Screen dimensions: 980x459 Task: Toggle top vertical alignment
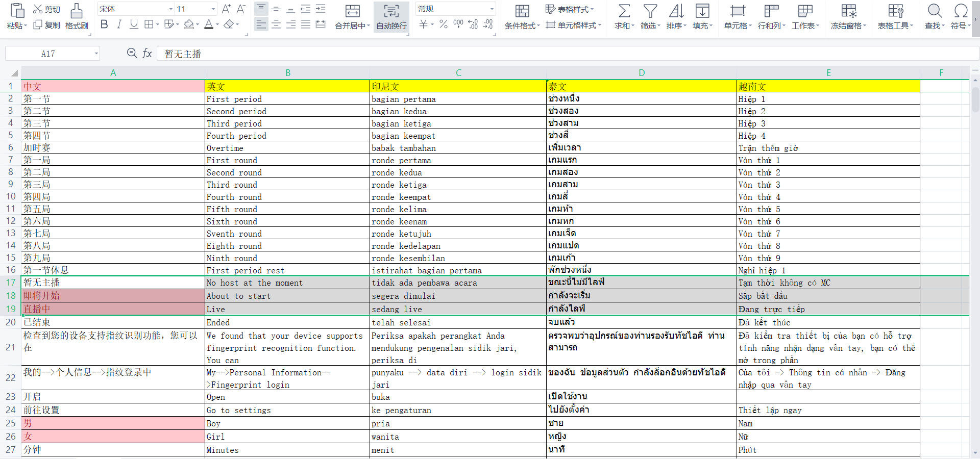coord(261,9)
